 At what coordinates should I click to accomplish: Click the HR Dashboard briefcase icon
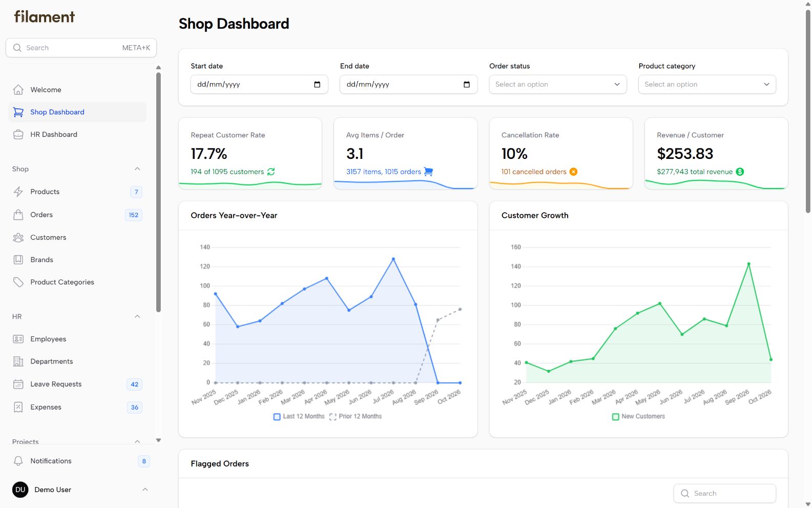(x=18, y=135)
